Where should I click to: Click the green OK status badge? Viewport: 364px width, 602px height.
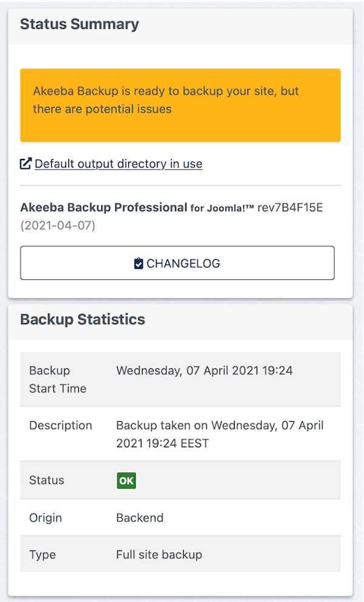(x=126, y=480)
